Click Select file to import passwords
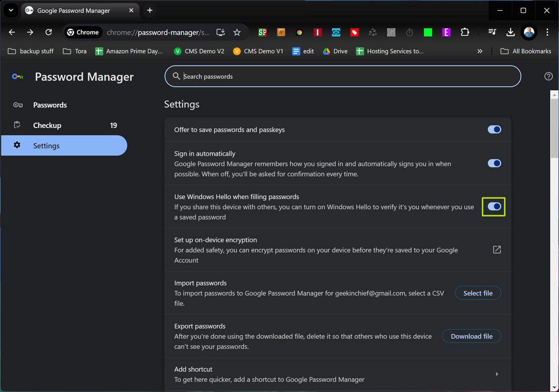This screenshot has width=559, height=392. point(478,293)
